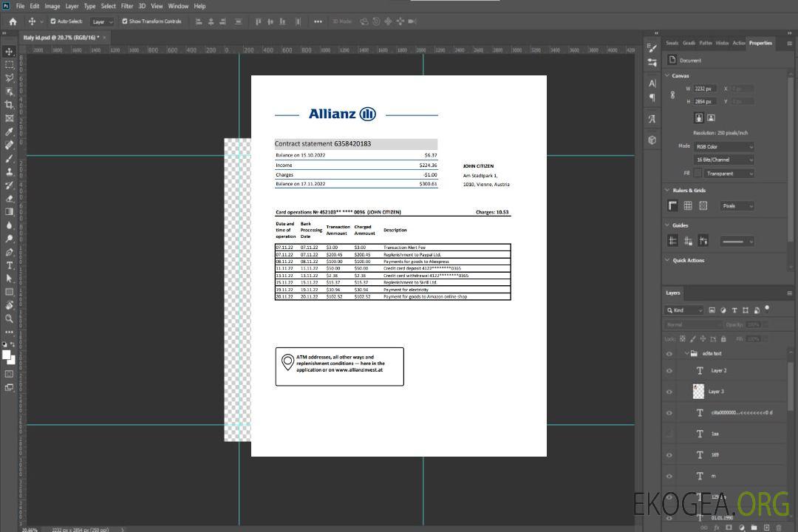Select the Lasso tool
This screenshot has height=532, width=798.
click(x=9, y=78)
